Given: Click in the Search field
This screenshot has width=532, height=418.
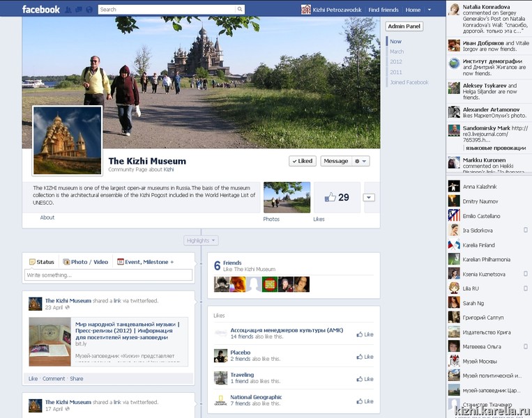Looking at the screenshot, I should coord(167,9).
